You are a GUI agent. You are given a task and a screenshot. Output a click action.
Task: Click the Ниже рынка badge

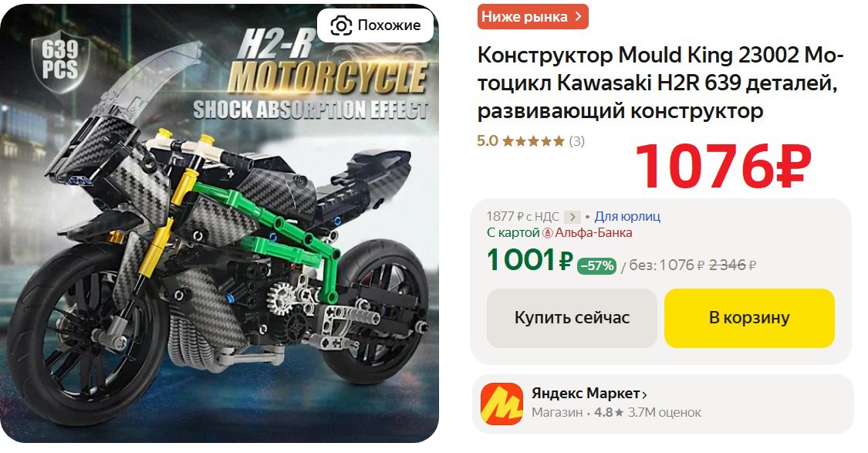pos(532,17)
